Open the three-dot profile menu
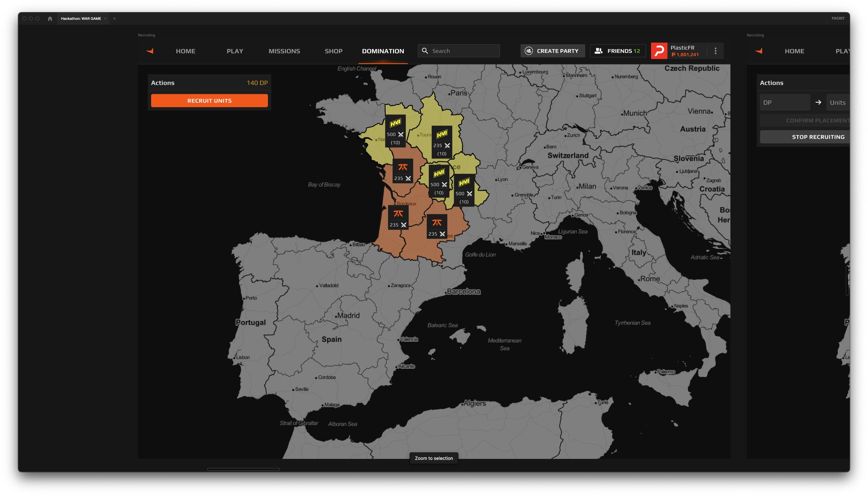Image resolution: width=868 pixels, height=496 pixels. tap(715, 51)
